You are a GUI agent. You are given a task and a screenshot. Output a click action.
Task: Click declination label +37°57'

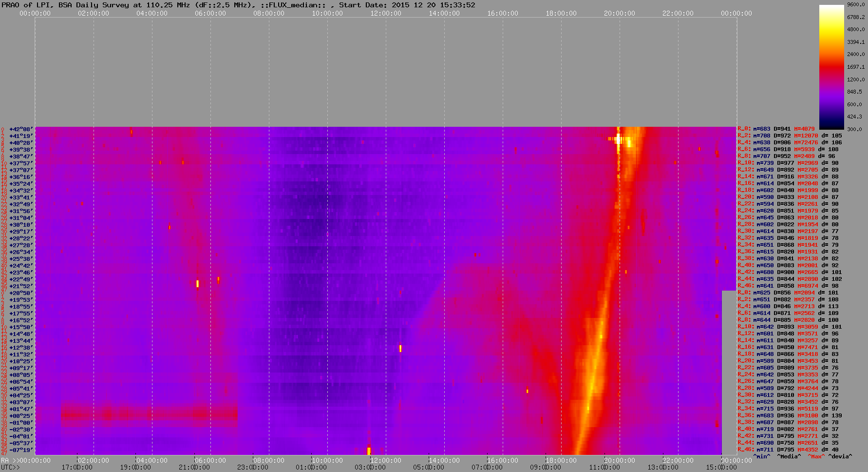tap(21, 163)
